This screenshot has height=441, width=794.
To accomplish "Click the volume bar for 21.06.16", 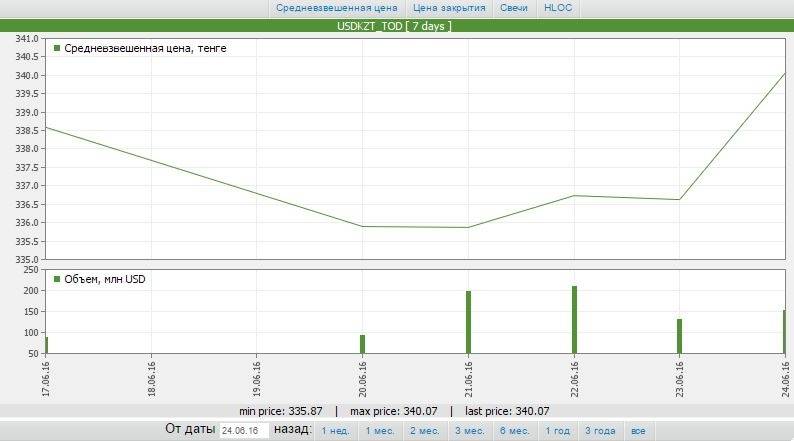I will (x=468, y=322).
